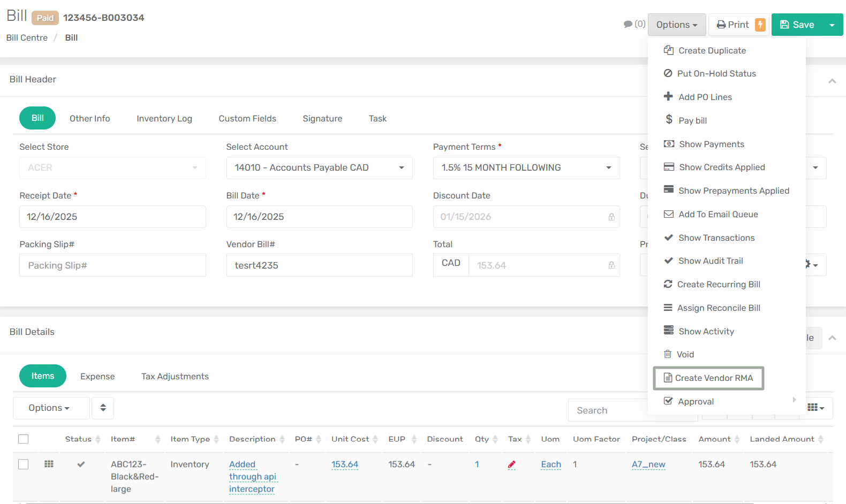Tick the select-all checkbox in table header

point(24,439)
